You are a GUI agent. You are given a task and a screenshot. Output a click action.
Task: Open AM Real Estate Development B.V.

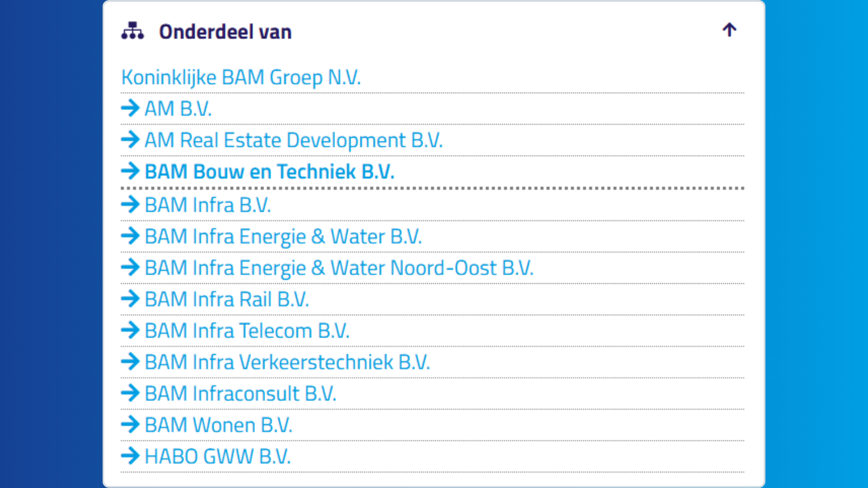click(293, 140)
